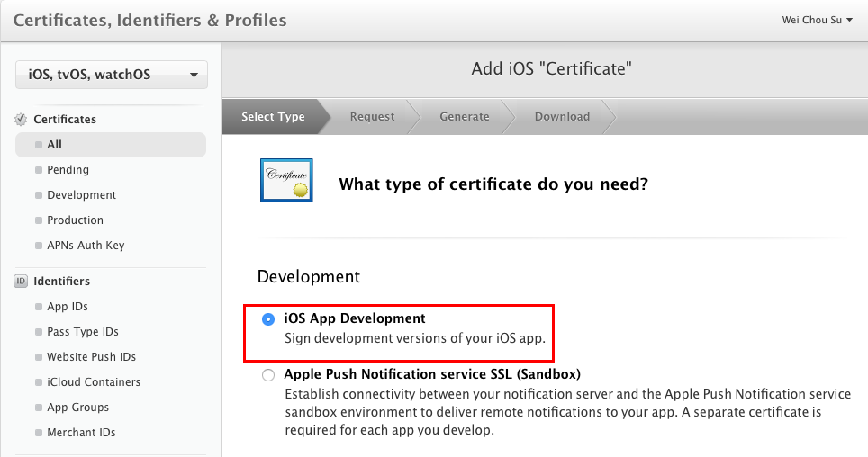Show Pending certificates
The image size is (868, 457).
68,170
